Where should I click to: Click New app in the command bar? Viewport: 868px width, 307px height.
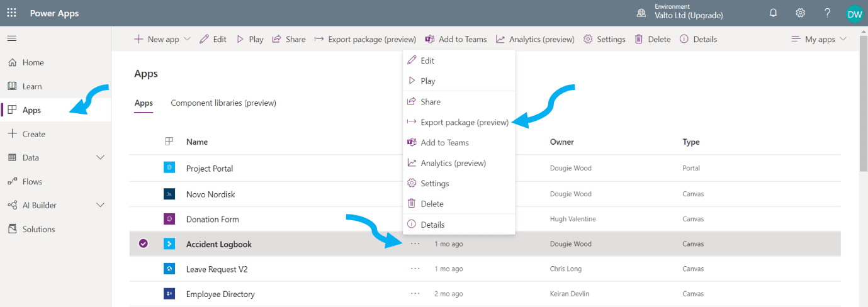(x=157, y=39)
